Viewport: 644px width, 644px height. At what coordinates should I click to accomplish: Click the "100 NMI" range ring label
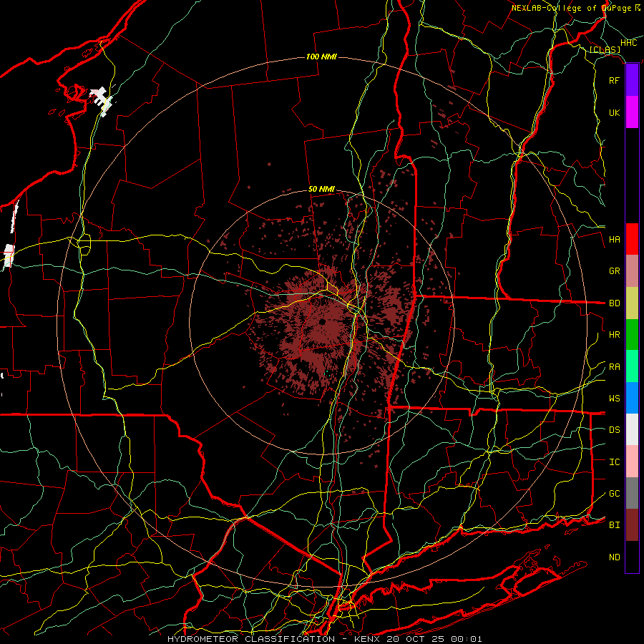pos(321,57)
